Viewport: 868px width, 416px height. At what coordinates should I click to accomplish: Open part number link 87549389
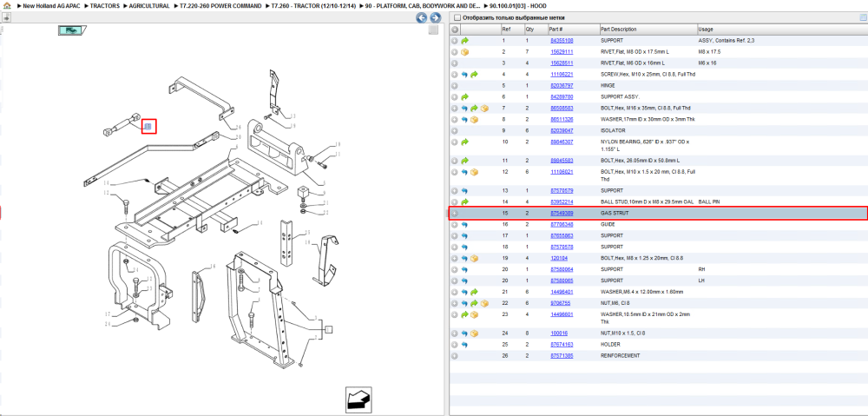tap(562, 214)
